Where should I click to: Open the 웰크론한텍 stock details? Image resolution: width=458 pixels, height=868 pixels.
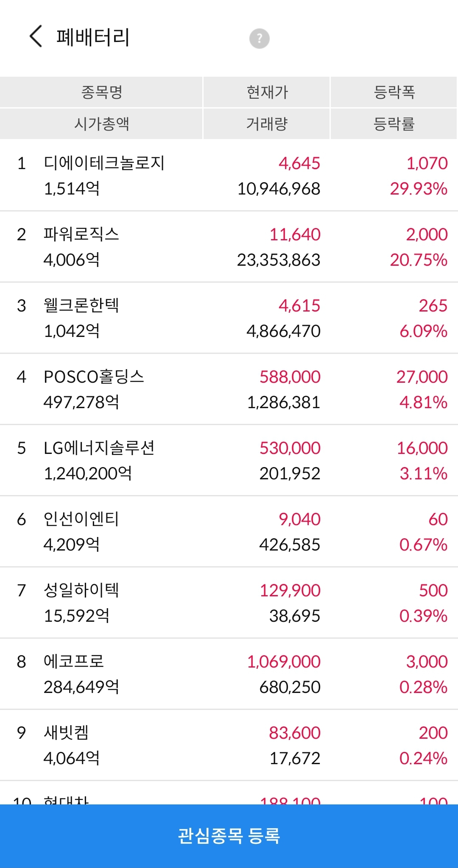pos(229,318)
